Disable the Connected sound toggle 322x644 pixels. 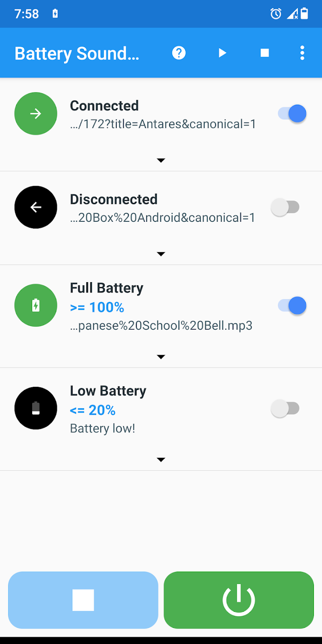click(292, 114)
